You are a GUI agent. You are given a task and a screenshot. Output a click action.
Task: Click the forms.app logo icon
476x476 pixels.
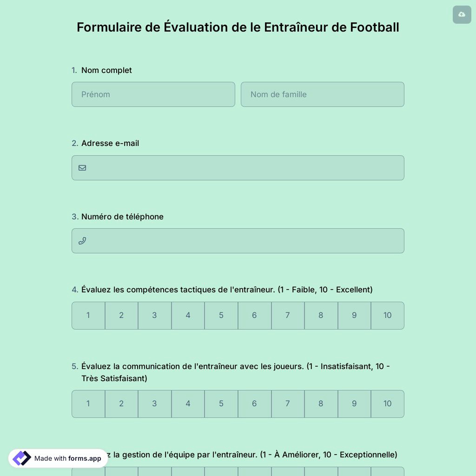click(x=21, y=458)
